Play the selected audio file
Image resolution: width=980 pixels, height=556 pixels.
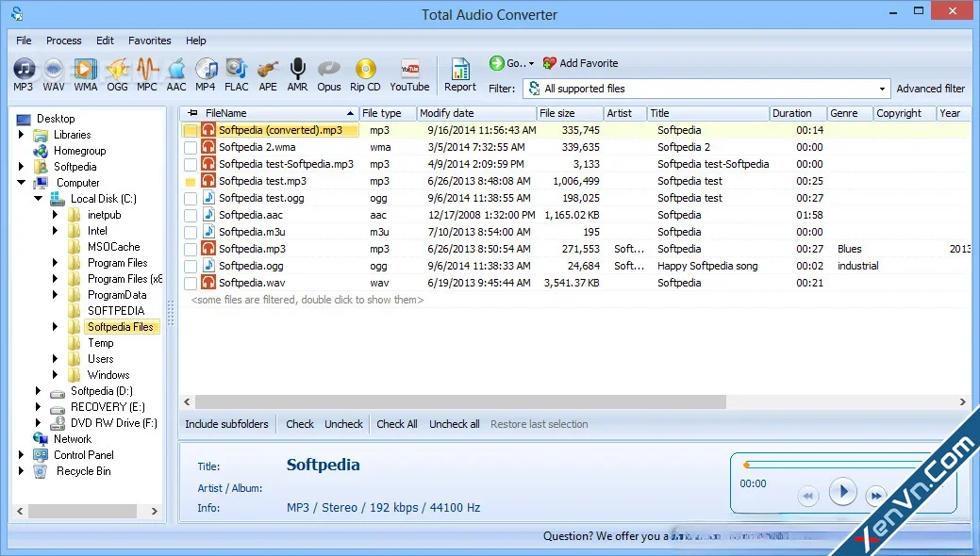[842, 492]
